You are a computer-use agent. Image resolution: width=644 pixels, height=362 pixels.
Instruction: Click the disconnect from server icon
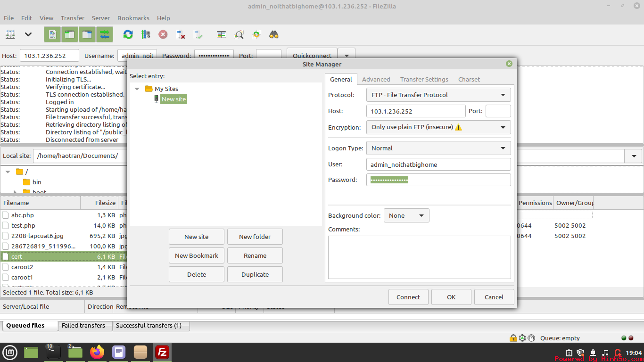tap(180, 34)
